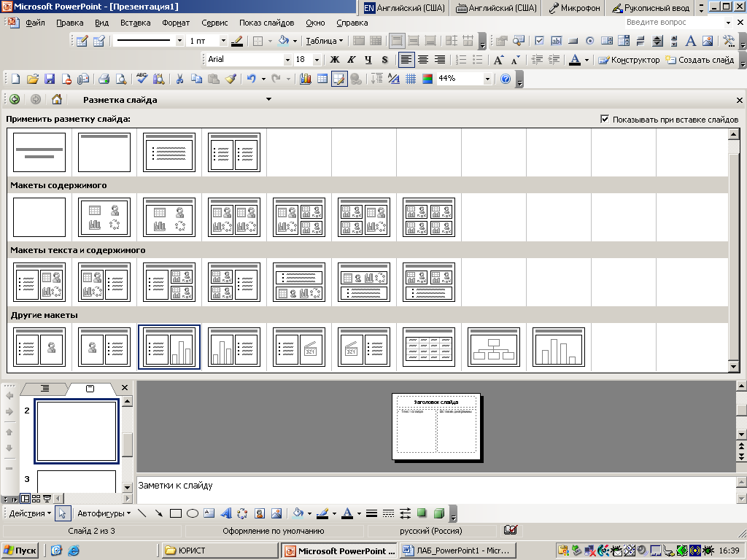The image size is (747, 560).
Task: Go back arrow in task pane
Action: (x=15, y=99)
